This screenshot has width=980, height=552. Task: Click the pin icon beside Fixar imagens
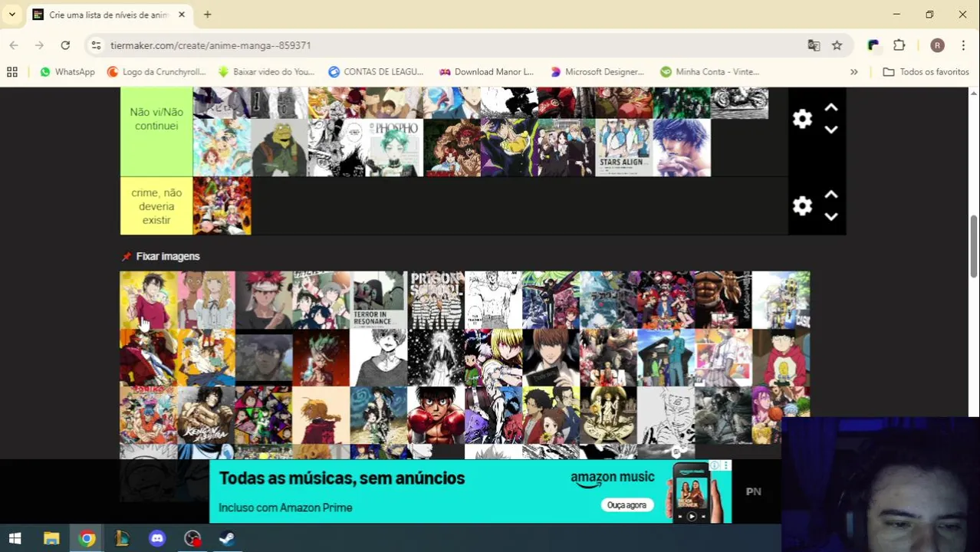point(127,256)
